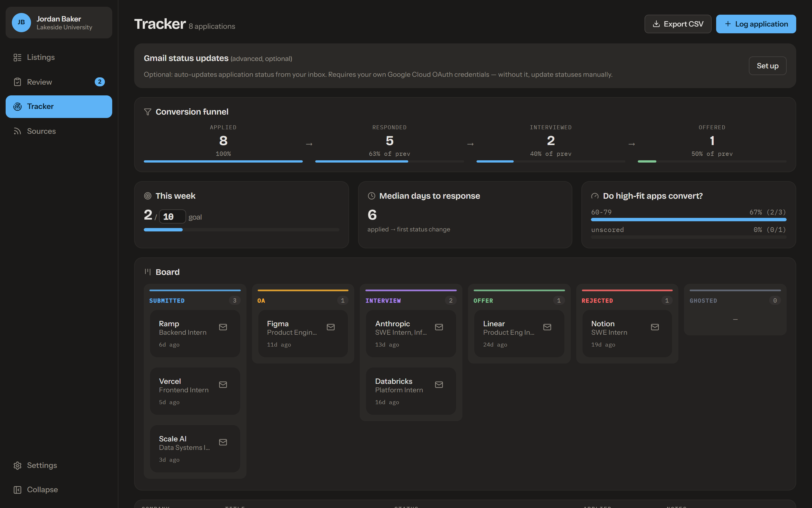Open the Figma Product Engineer card
This screenshot has height=508, width=812.
point(303,334)
